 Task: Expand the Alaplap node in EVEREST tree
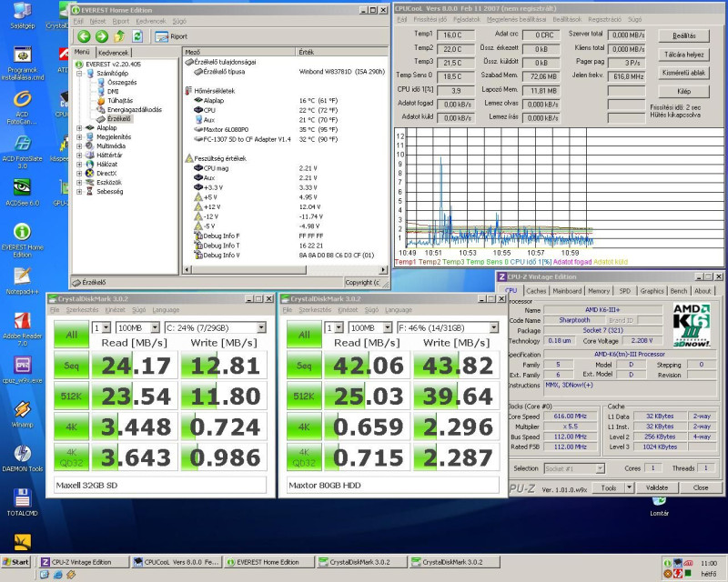[x=79, y=128]
